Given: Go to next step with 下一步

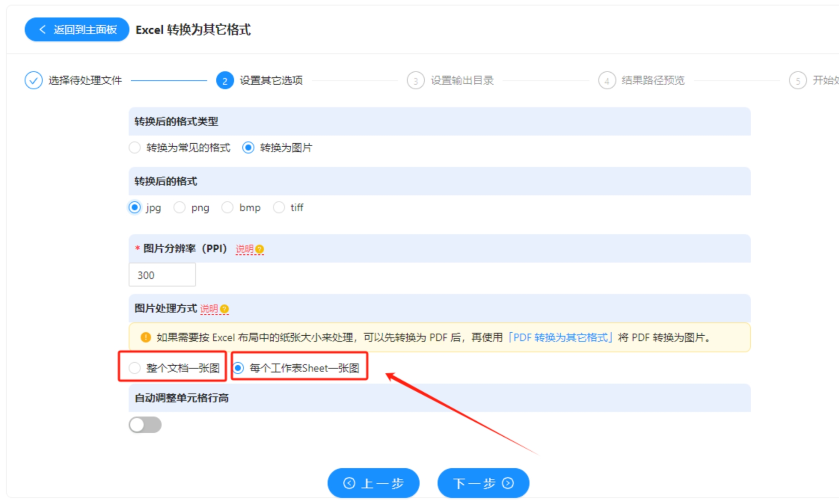Looking at the screenshot, I should pyautogui.click(x=483, y=483).
